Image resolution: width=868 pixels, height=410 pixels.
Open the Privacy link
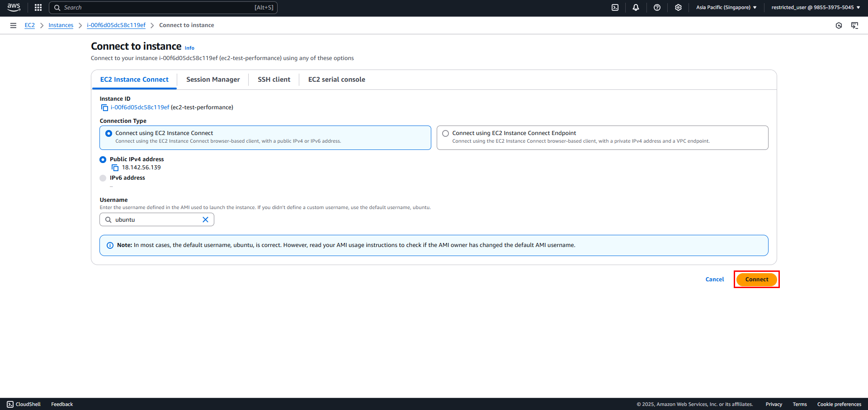[x=774, y=404]
